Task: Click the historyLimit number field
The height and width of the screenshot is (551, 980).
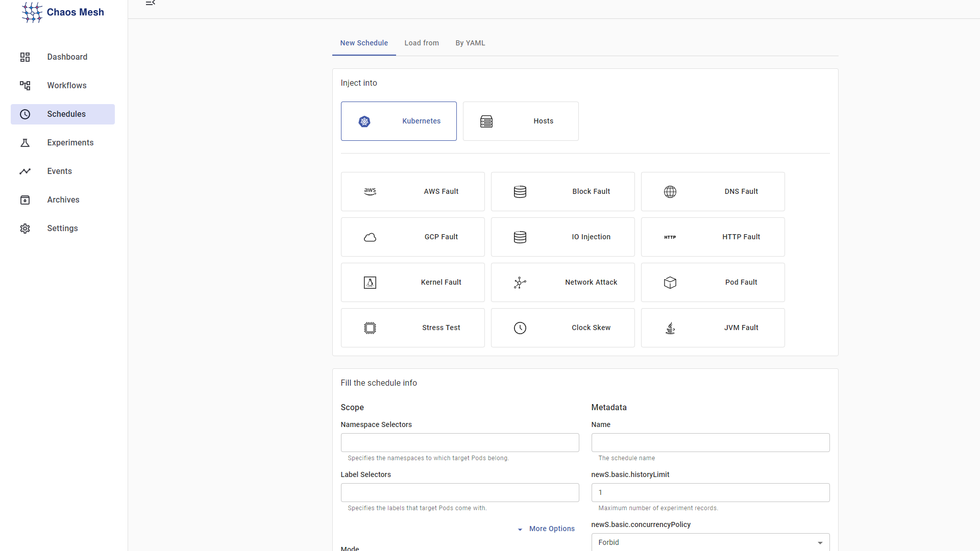Action: (x=710, y=492)
